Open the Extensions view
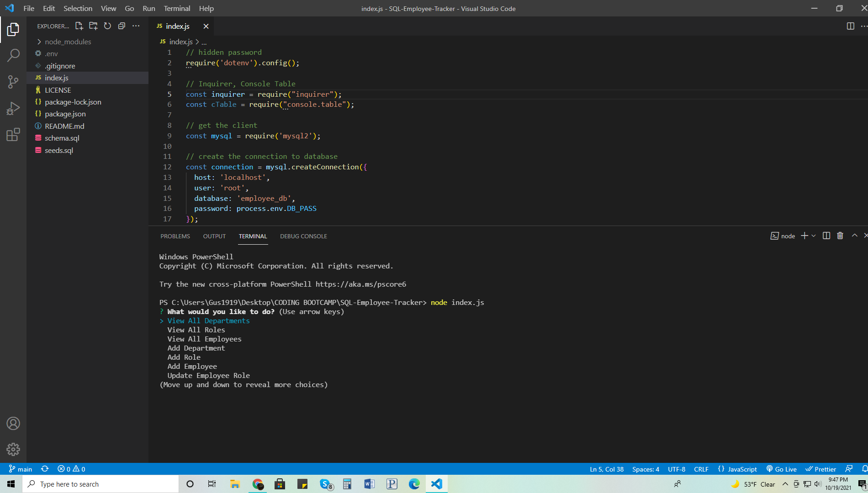This screenshot has width=868, height=493. [13, 135]
